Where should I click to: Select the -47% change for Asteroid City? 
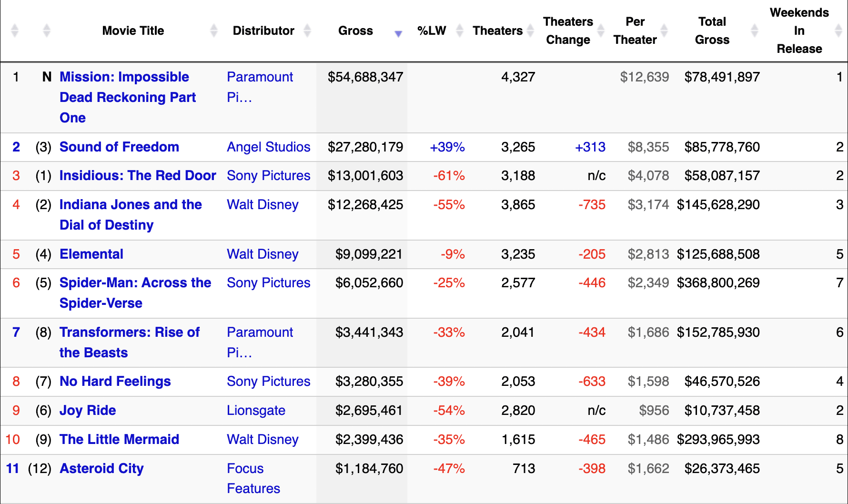click(449, 469)
